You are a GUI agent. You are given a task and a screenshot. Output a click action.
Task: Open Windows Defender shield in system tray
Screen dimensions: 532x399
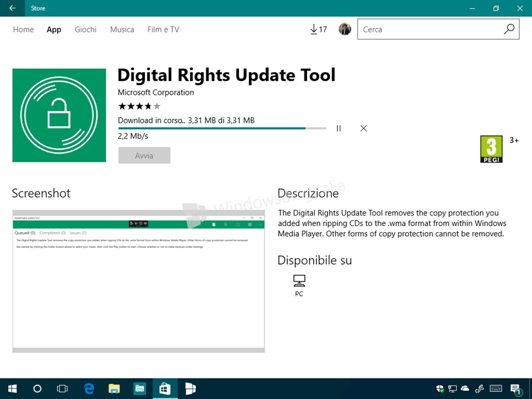click(x=440, y=388)
